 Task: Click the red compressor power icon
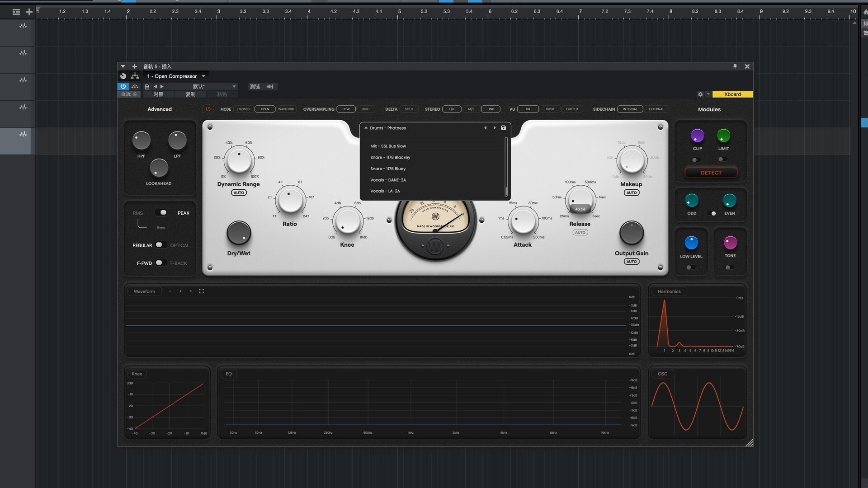coord(208,109)
